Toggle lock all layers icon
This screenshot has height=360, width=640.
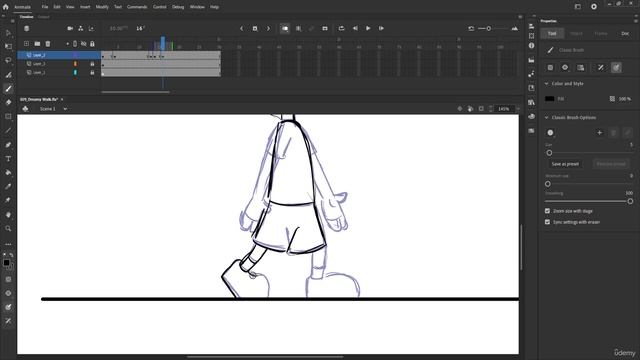(x=92, y=44)
